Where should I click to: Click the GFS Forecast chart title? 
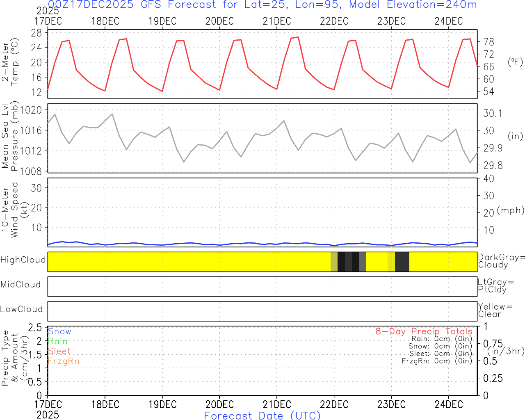(x=262, y=5)
